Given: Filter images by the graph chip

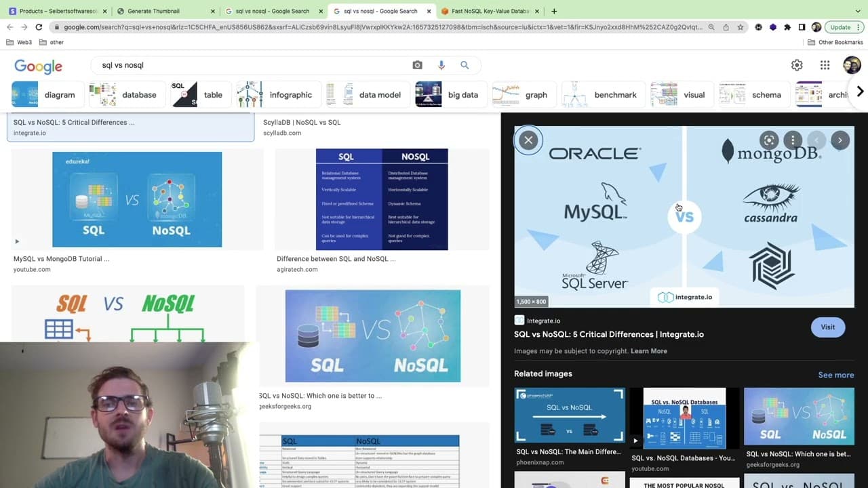Looking at the screenshot, I should click(524, 95).
